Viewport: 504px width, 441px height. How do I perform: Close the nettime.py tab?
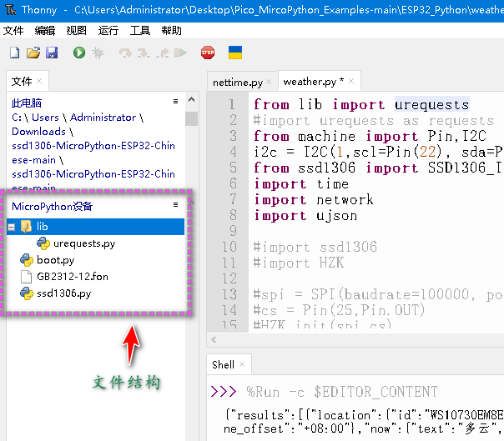(269, 82)
